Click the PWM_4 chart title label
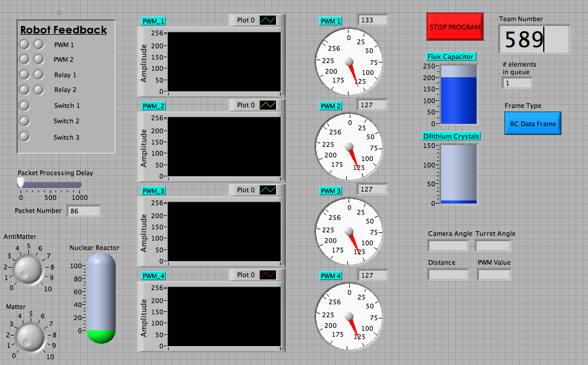Viewport: 588px width, 365px height. [x=153, y=276]
